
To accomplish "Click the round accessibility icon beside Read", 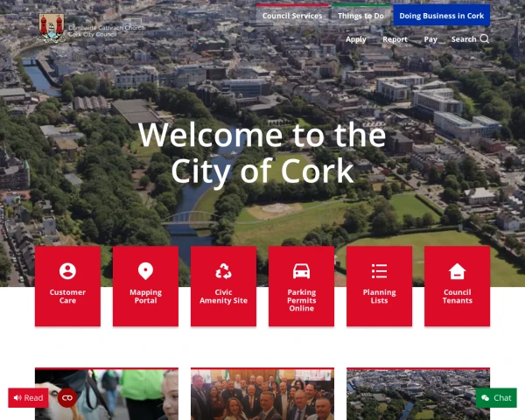I will click(66, 398).
